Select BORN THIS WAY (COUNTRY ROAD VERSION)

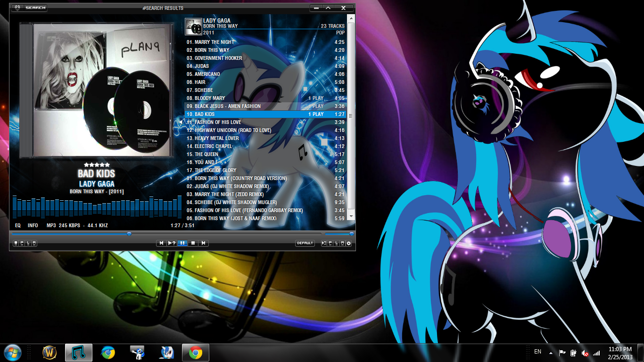pyautogui.click(x=265, y=178)
